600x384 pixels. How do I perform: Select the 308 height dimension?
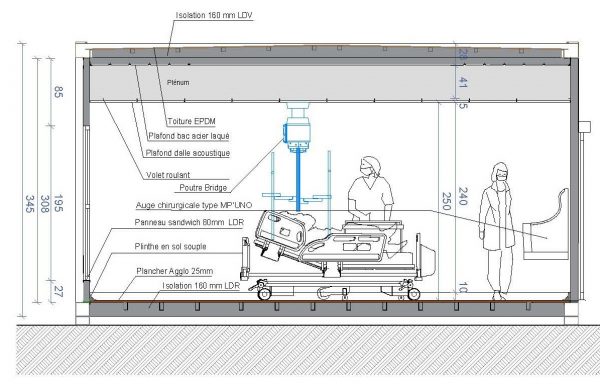(45, 203)
